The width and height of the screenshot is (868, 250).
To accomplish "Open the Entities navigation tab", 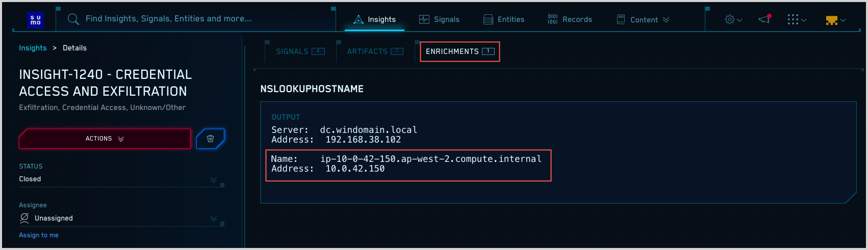I will [x=504, y=19].
